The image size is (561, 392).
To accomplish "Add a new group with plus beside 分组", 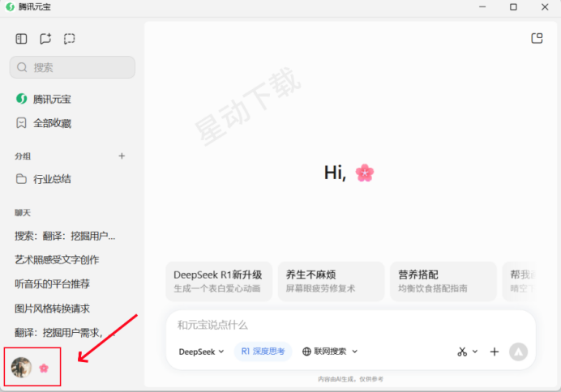I will [x=122, y=156].
